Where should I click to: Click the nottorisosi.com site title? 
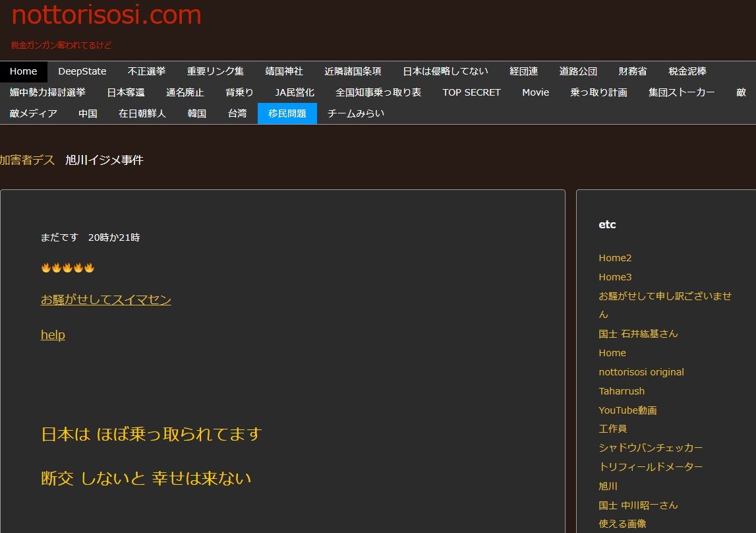pos(106,15)
